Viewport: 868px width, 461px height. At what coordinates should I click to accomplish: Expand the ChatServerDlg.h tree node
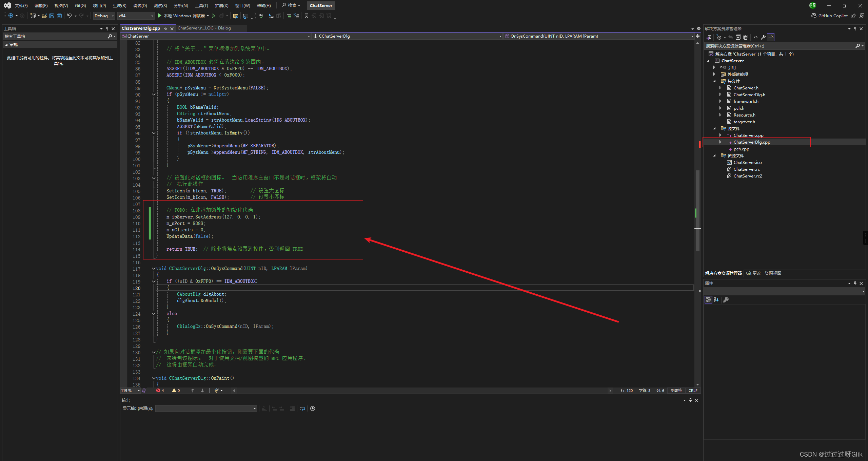[x=720, y=95]
